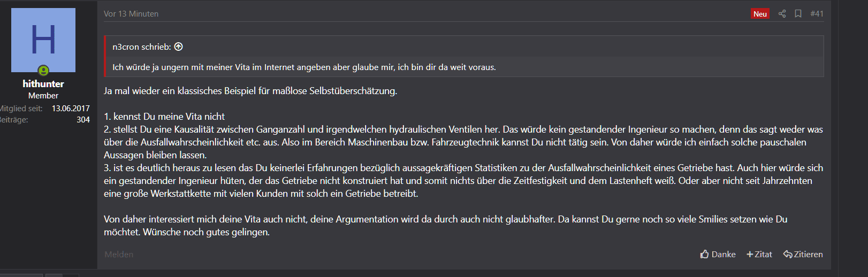Open the hithunter username profile link
Image resolution: width=868 pixels, height=277 pixels.
coord(43,84)
